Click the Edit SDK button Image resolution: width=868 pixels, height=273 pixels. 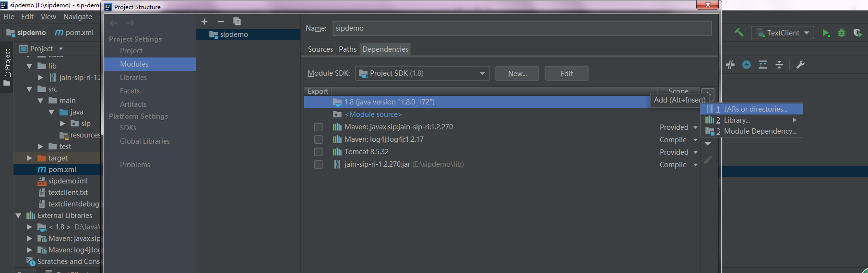pos(567,73)
